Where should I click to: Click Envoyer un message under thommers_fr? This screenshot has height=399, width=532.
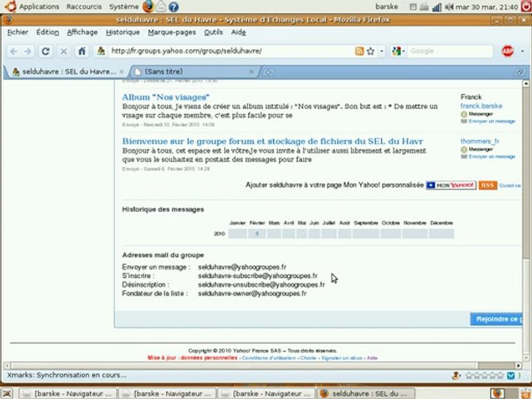(x=492, y=156)
